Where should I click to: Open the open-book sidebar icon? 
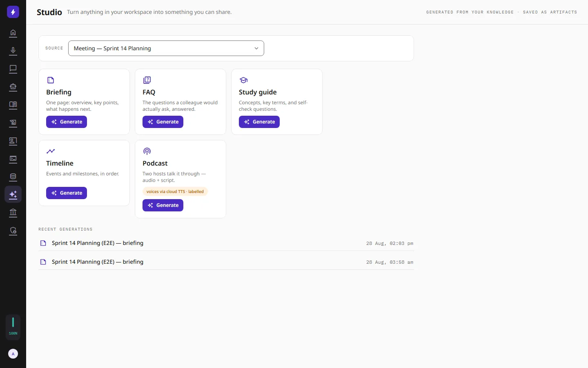click(13, 105)
